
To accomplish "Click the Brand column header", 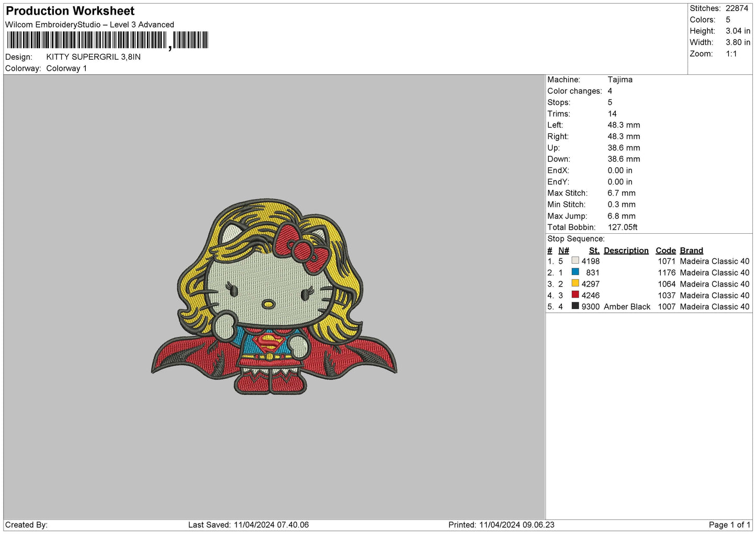I will pyautogui.click(x=691, y=251).
